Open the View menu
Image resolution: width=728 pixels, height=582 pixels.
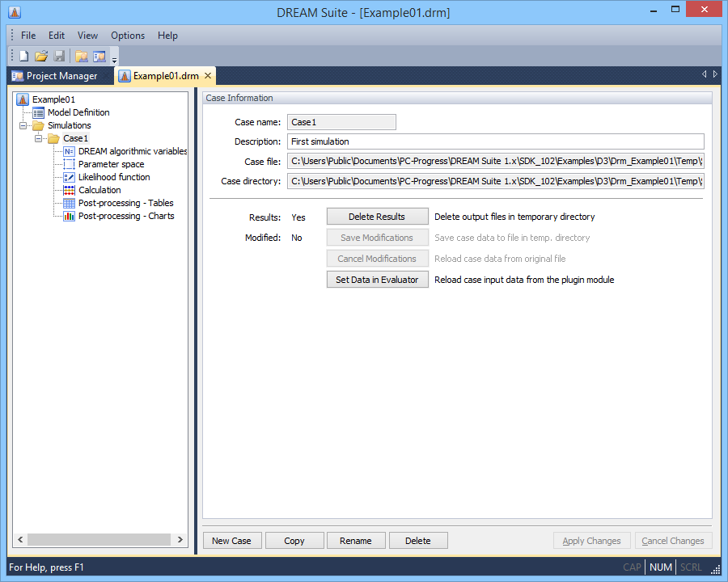[x=87, y=36]
